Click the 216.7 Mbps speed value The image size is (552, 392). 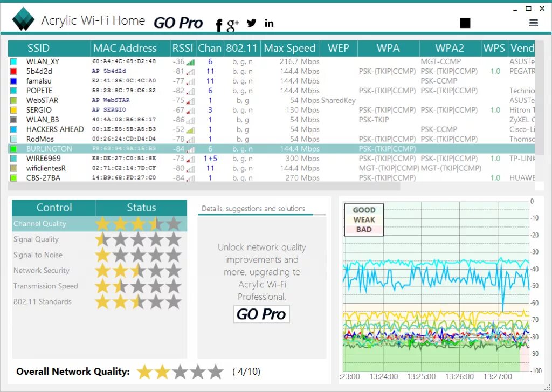coord(300,61)
